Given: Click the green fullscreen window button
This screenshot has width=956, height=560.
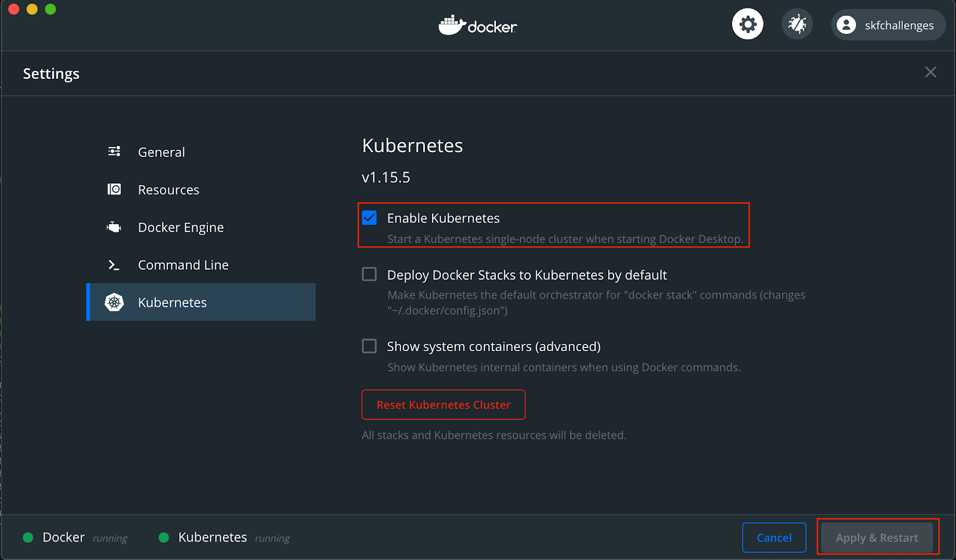Looking at the screenshot, I should coord(51,9).
